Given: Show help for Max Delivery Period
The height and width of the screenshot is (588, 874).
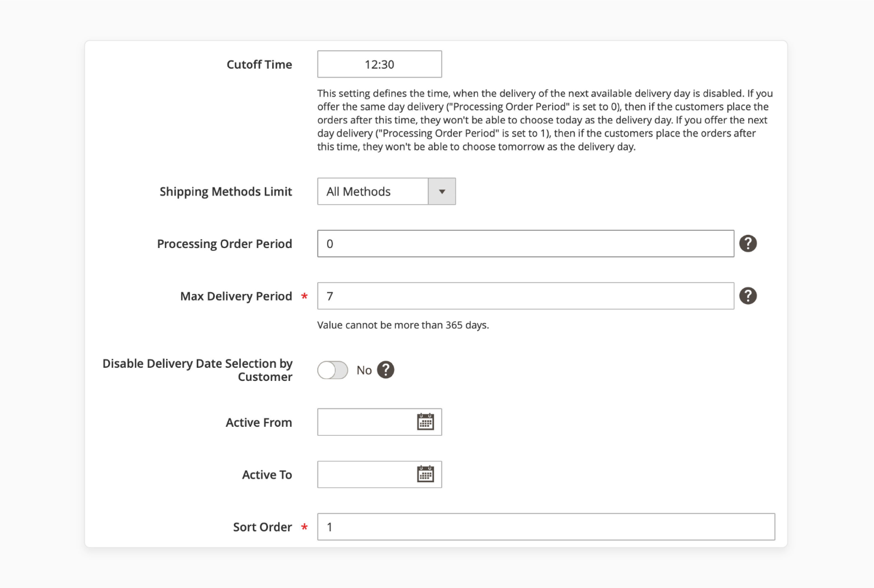Looking at the screenshot, I should (x=747, y=296).
